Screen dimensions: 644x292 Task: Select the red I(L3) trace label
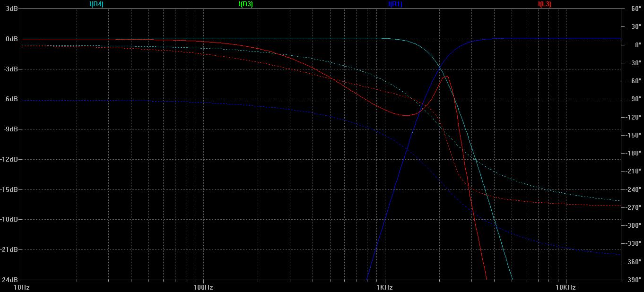click(545, 4)
